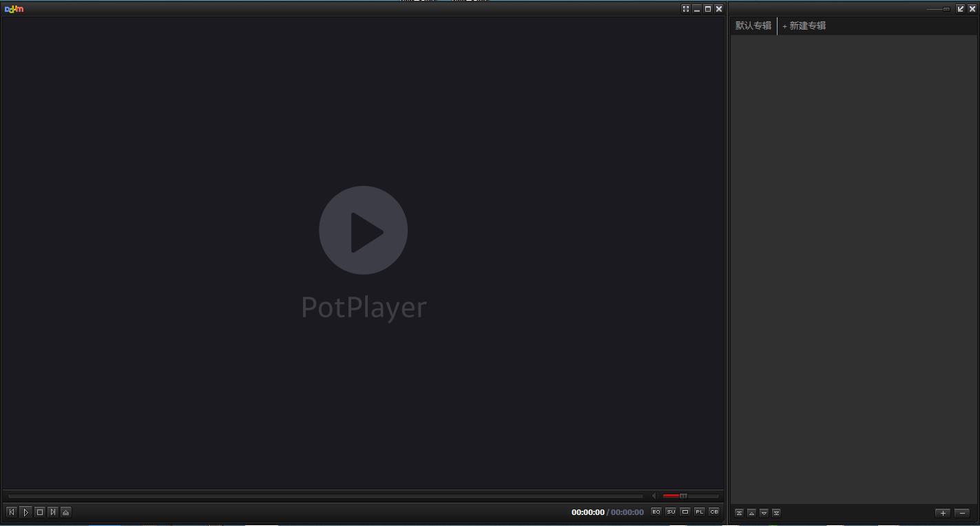Click the red volume slider
980x526 pixels.
click(x=690, y=496)
